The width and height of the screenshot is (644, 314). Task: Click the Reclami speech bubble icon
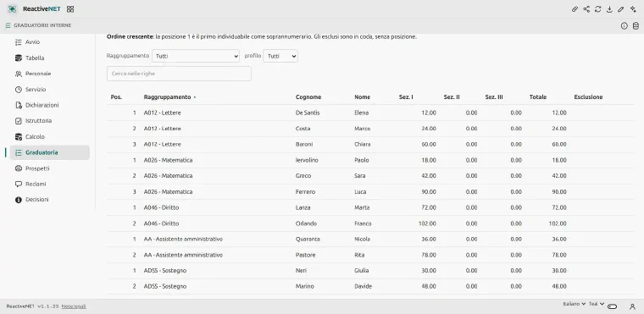pos(18,184)
